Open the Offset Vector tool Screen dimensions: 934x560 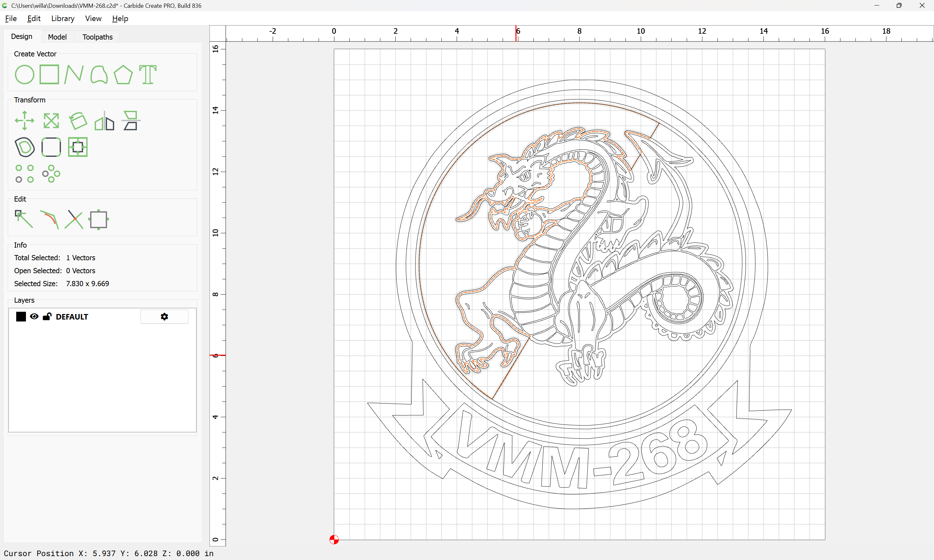pyautogui.click(x=25, y=147)
